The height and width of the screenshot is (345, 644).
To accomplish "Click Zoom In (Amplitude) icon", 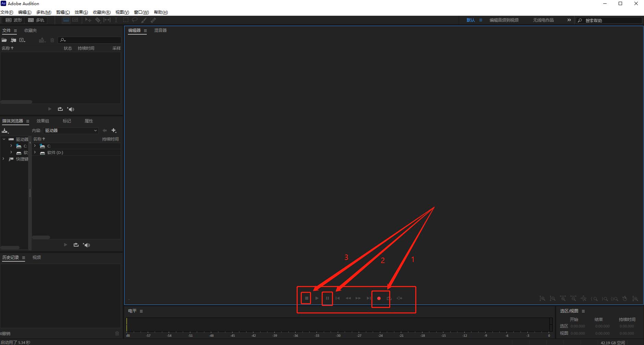I will (x=542, y=299).
